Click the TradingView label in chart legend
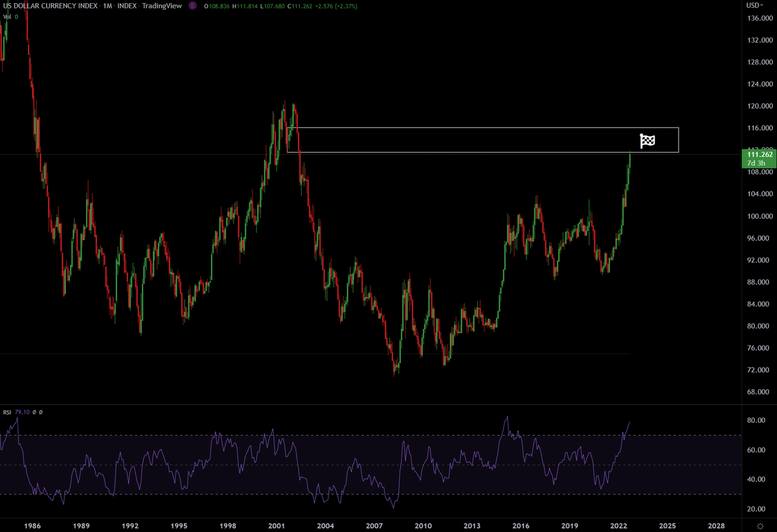The height and width of the screenshot is (532, 777). pos(163,6)
